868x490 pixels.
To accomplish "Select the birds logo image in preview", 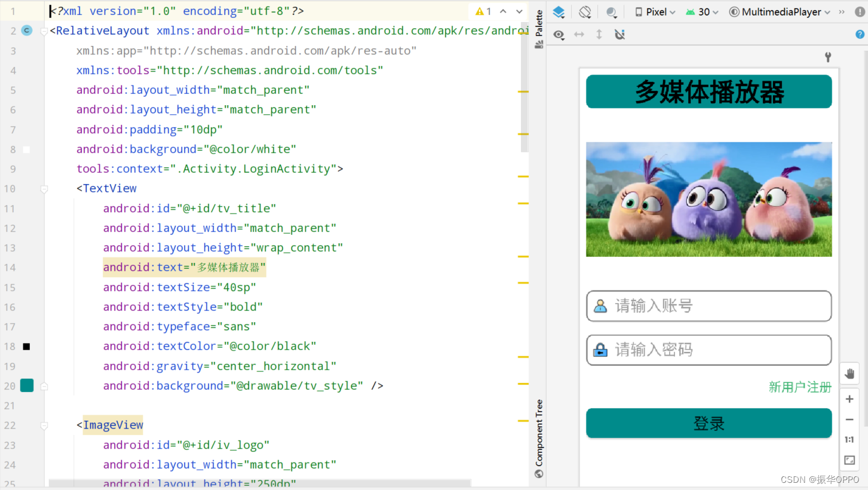I will click(709, 200).
